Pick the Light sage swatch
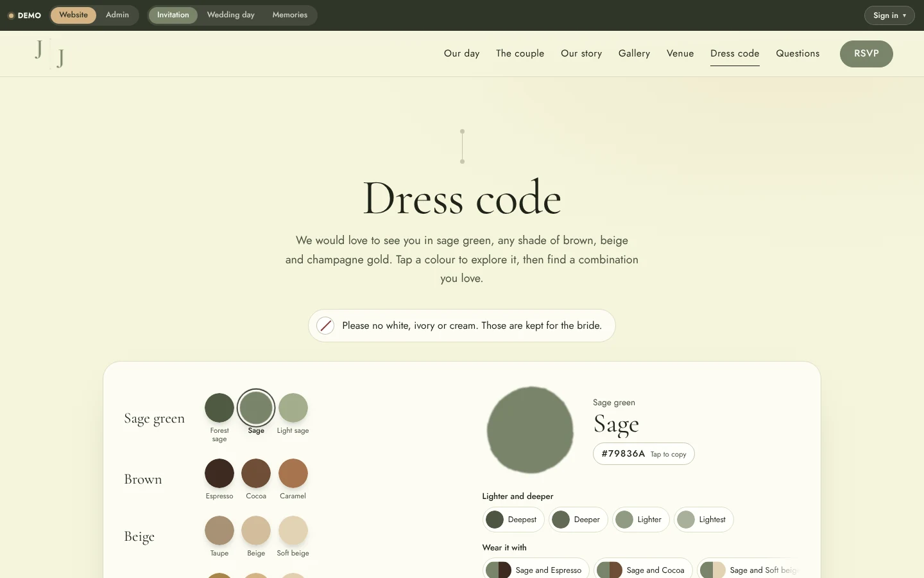The height and width of the screenshot is (578, 924). tap(293, 408)
